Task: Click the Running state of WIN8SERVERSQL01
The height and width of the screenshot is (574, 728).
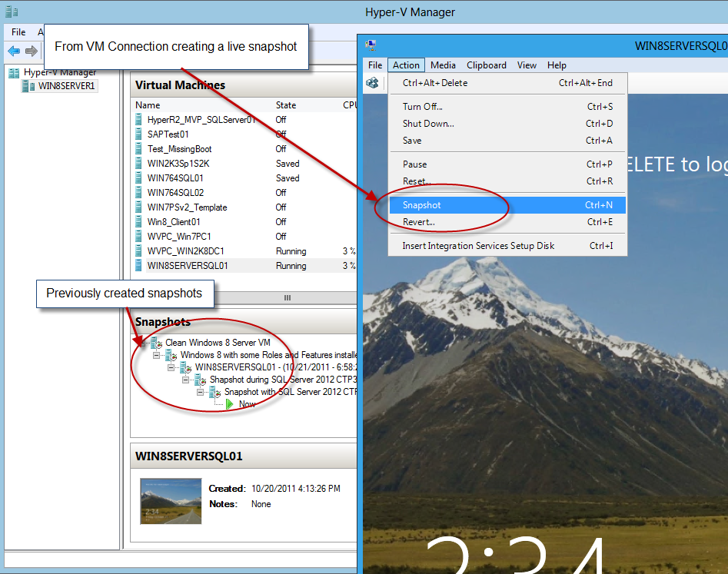Action: pyautogui.click(x=291, y=266)
